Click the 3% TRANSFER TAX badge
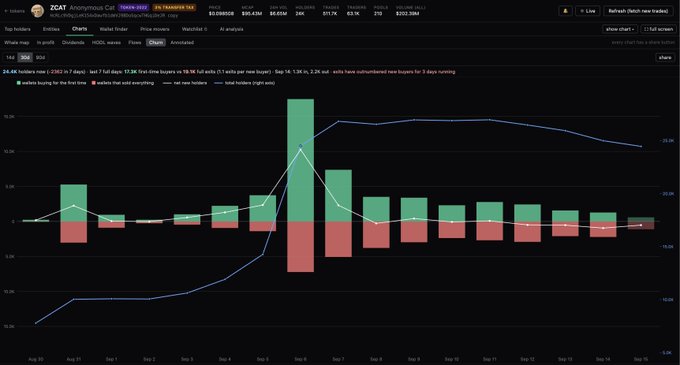 174,7
